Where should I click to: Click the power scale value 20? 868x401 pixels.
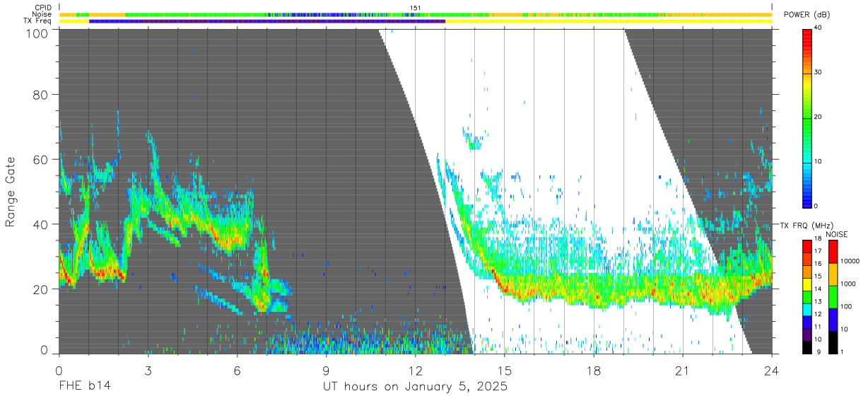point(819,117)
